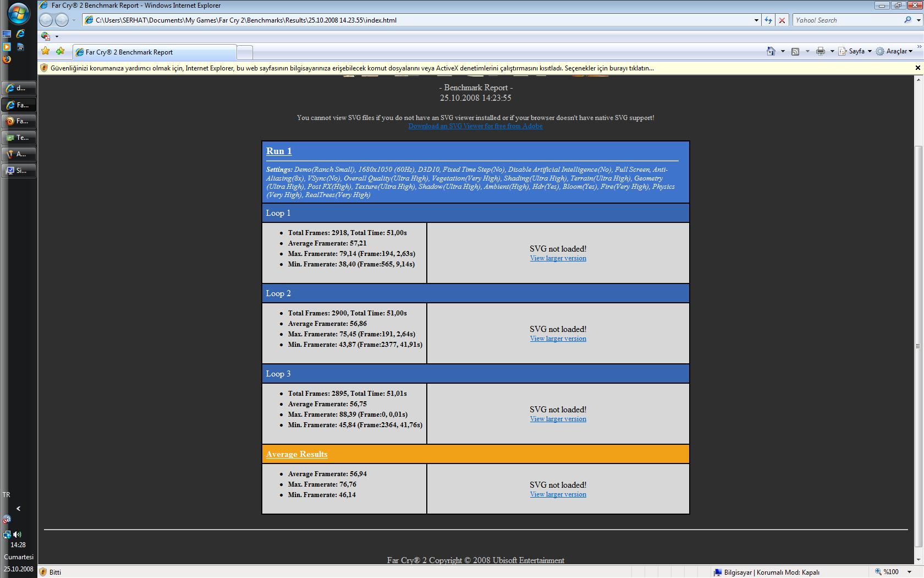Image resolution: width=924 pixels, height=578 pixels.
Task: Click the magnifier Search icon
Action: point(908,20)
